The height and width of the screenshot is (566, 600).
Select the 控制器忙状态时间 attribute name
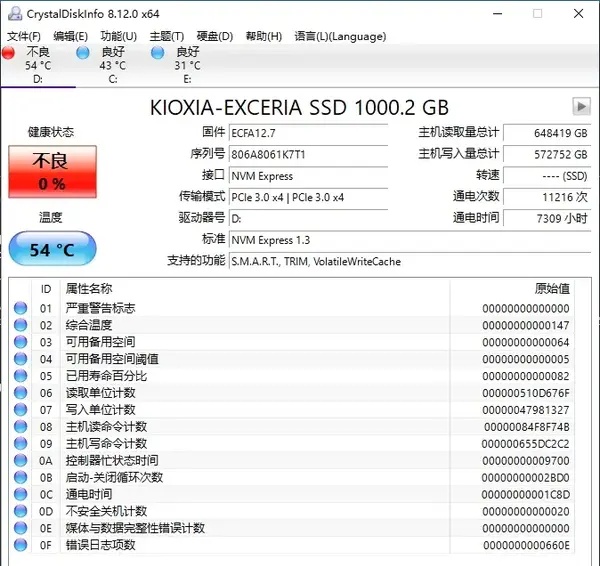click(112, 460)
